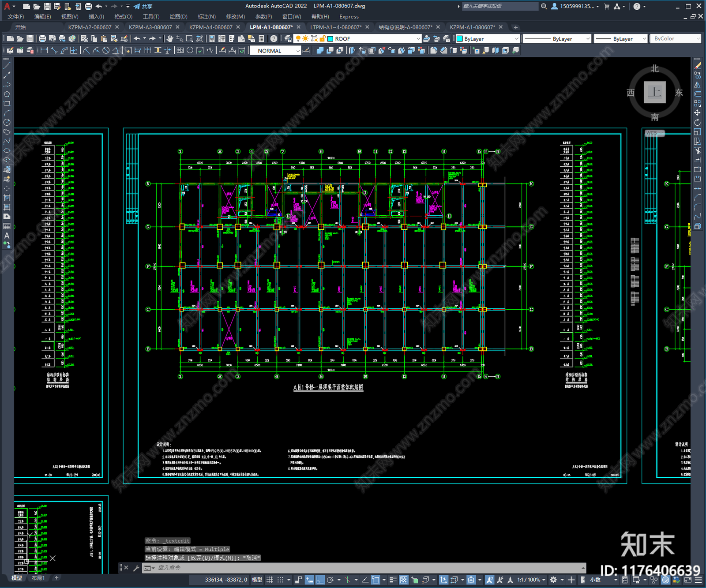Switch to KZPM-A3-080607 drawing tab
Image resolution: width=706 pixels, height=588 pixels.
point(150,27)
